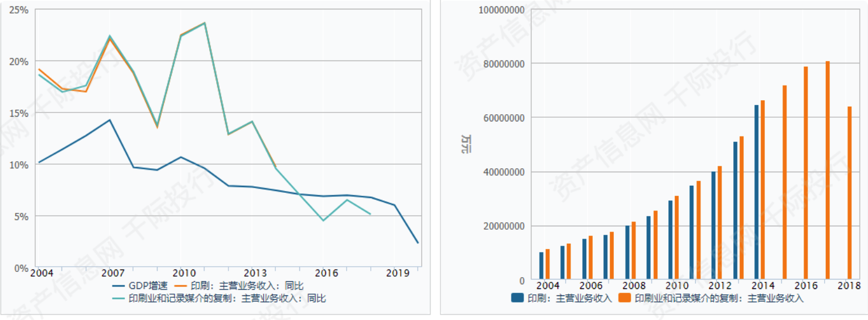This screenshot has width=868, height=320.
Task: Click the blue bar for 2004
Action: pos(541,265)
